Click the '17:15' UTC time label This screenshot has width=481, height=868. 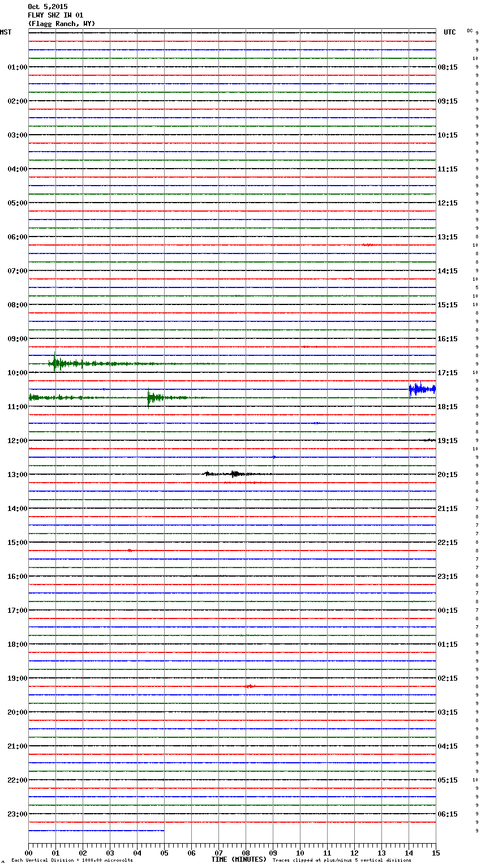pyautogui.click(x=448, y=373)
